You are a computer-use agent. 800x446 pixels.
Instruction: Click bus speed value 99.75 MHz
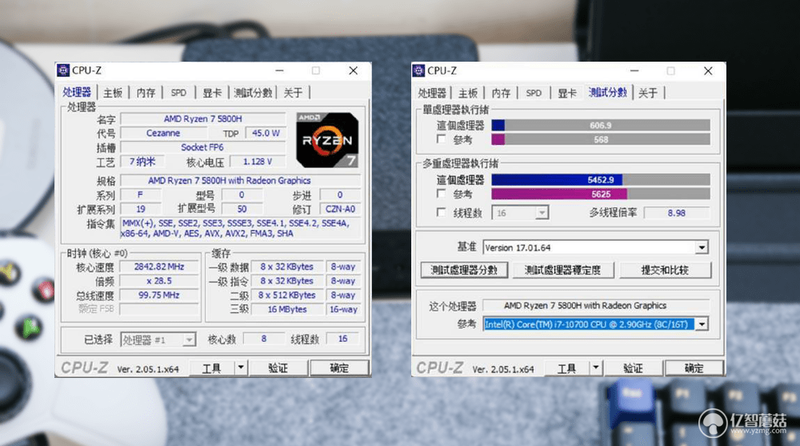coord(159,295)
